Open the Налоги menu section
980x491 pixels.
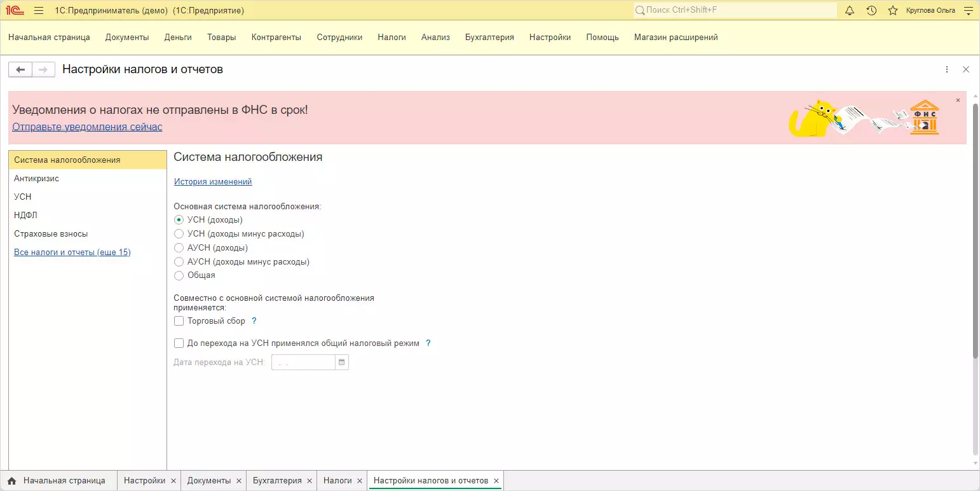(391, 38)
